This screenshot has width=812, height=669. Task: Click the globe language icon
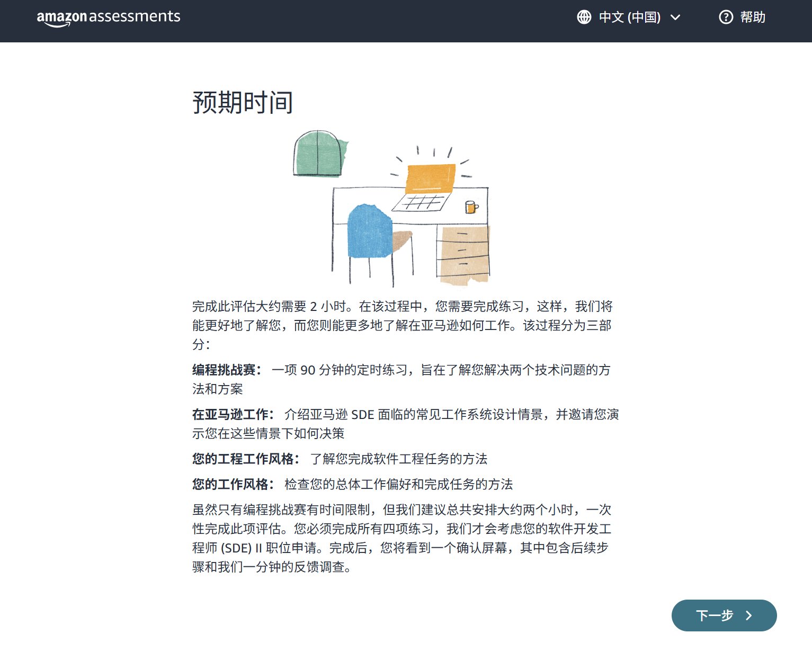[584, 17]
